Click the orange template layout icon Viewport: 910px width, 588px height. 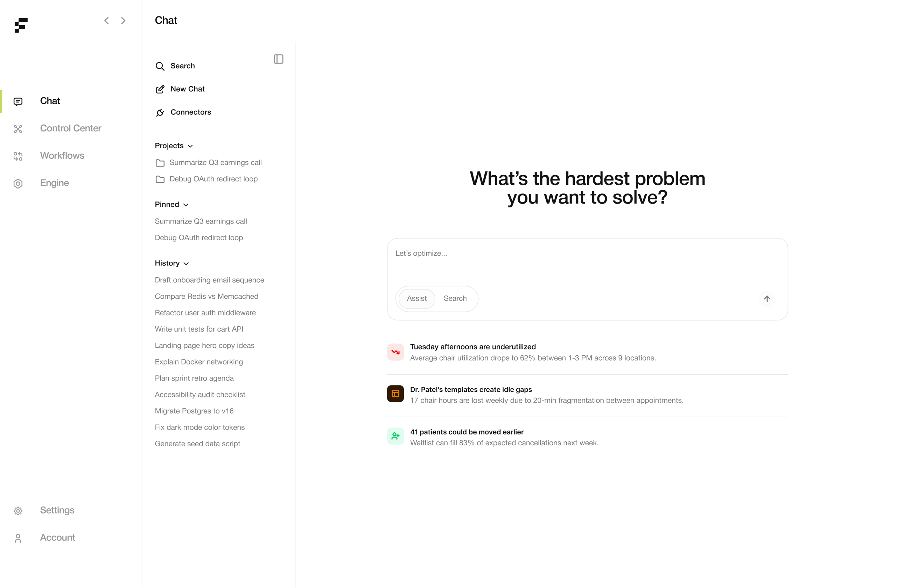point(395,394)
